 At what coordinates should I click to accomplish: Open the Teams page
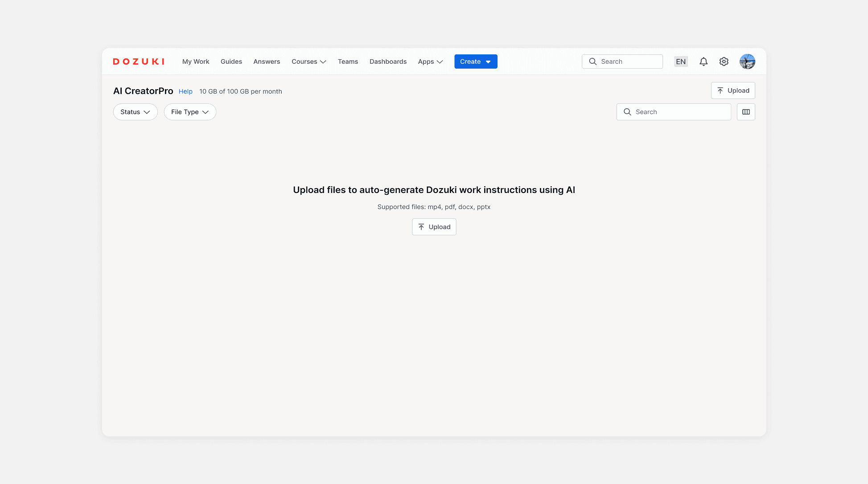click(348, 62)
